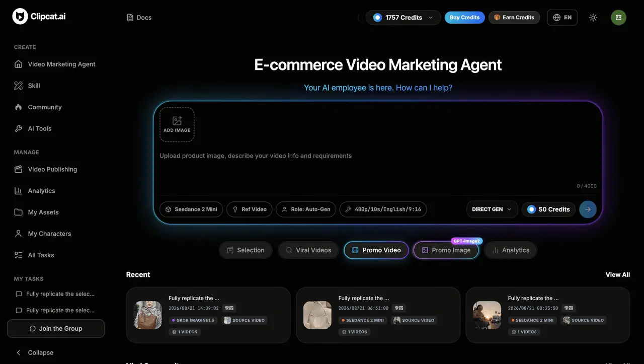Open first My Tasks entry
Viewport: 644px width, 364px height.
55,294
